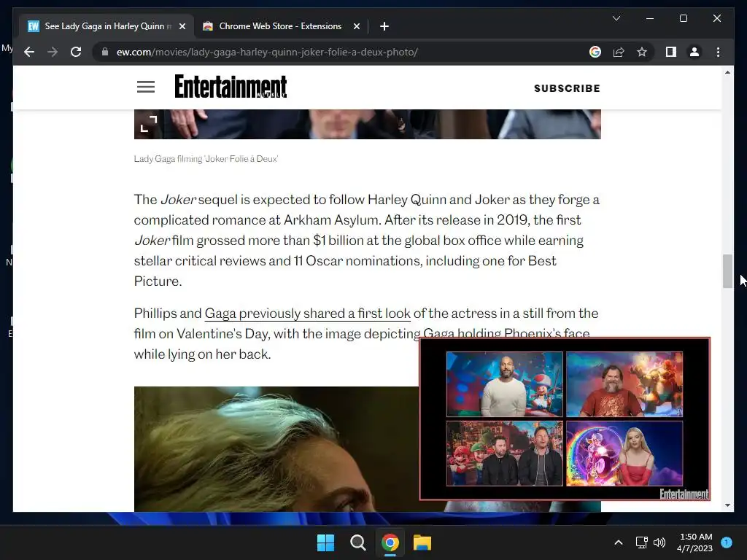Open a new tab
Image resolution: width=747 pixels, height=560 pixels.
point(384,26)
